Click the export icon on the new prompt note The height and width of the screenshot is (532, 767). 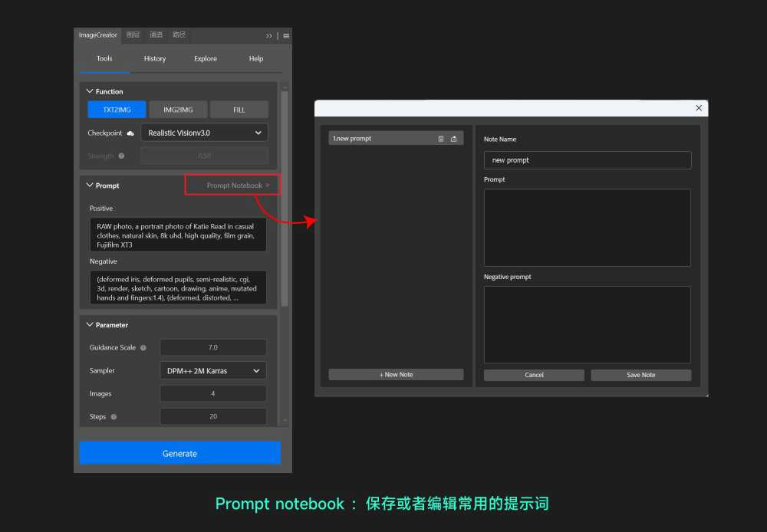[x=453, y=139]
